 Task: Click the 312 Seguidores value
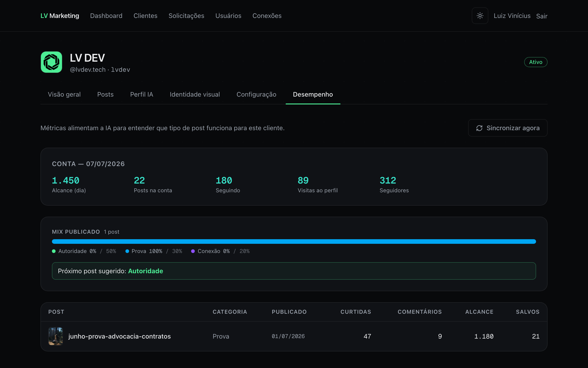pyautogui.click(x=388, y=180)
